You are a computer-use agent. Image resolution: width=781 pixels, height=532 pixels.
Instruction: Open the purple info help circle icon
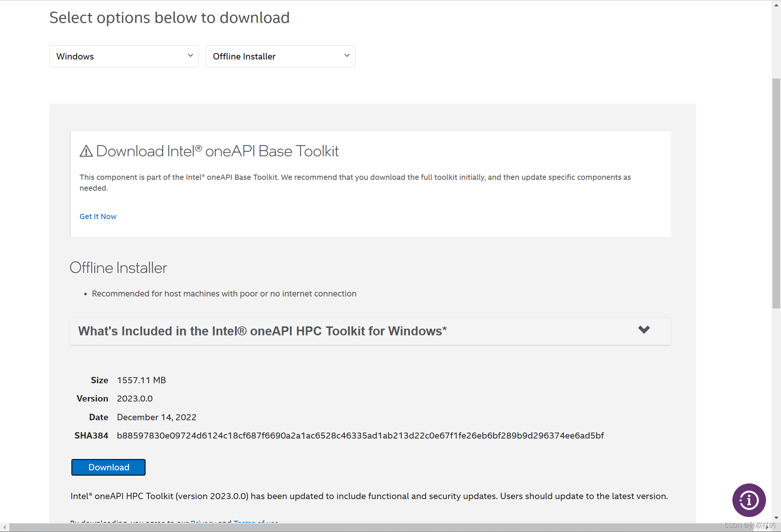pos(749,500)
